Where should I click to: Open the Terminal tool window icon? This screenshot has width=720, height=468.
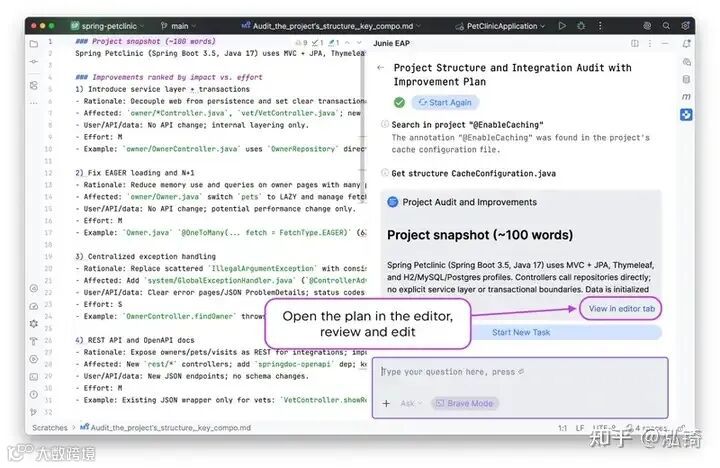pyautogui.click(x=34, y=377)
